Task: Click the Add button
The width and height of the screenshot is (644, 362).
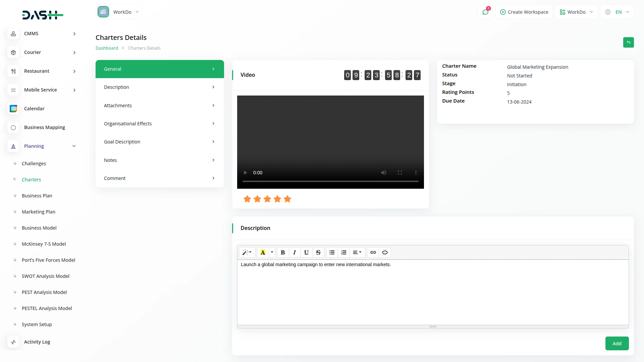Action: coord(617,344)
